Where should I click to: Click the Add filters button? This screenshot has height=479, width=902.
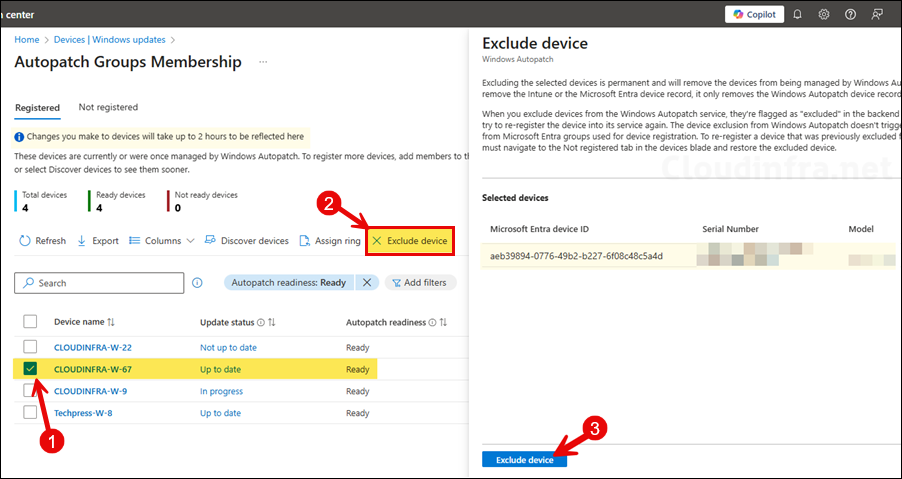(x=420, y=282)
